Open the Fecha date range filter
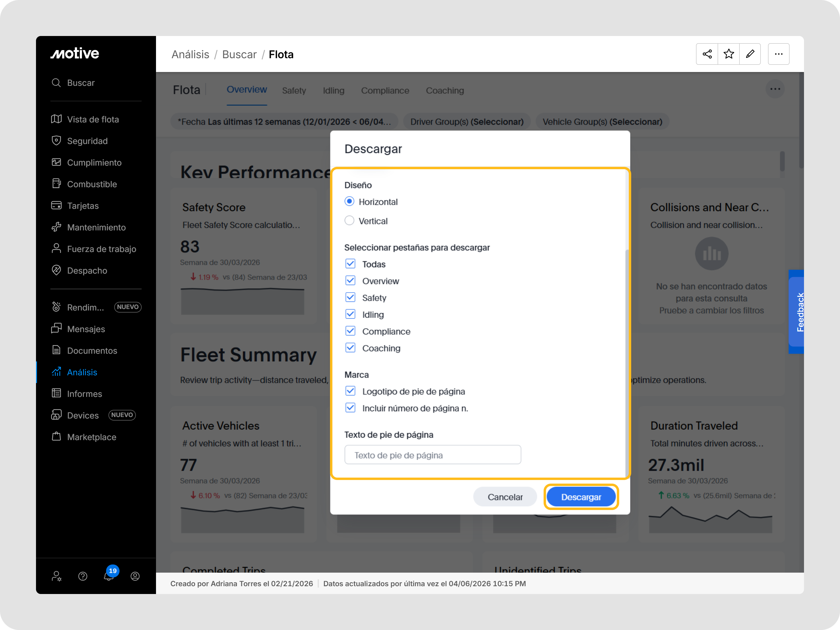 click(284, 121)
